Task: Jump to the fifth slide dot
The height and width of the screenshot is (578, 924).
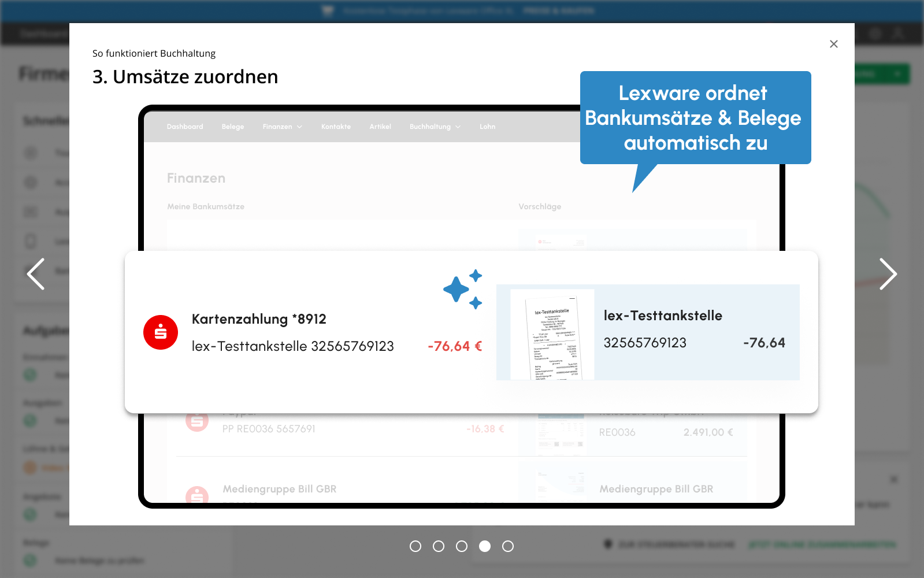Action: tap(508, 546)
